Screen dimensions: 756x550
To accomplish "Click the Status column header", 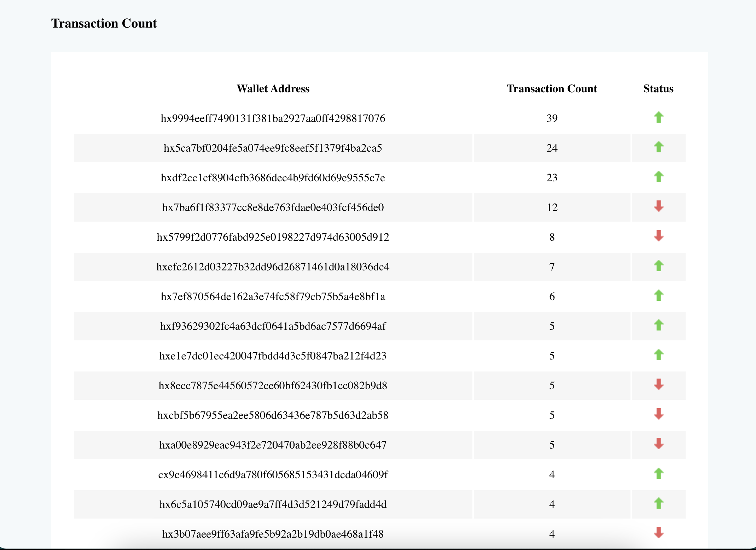I will tap(658, 89).
